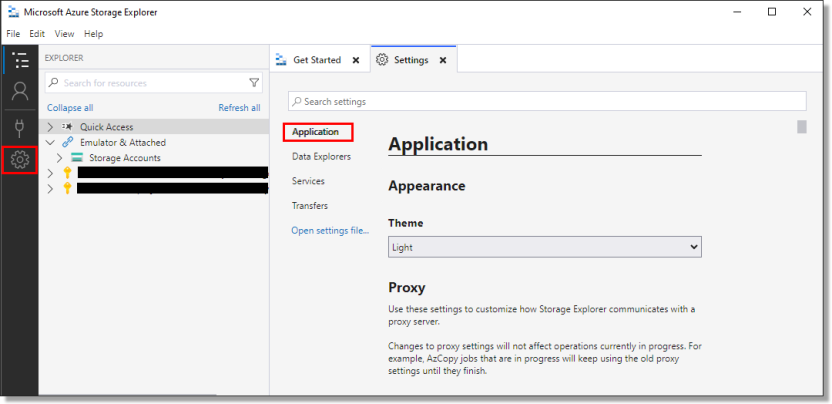
Task: Click the Azure Storage Explorer title bar icon
Action: tap(13, 12)
